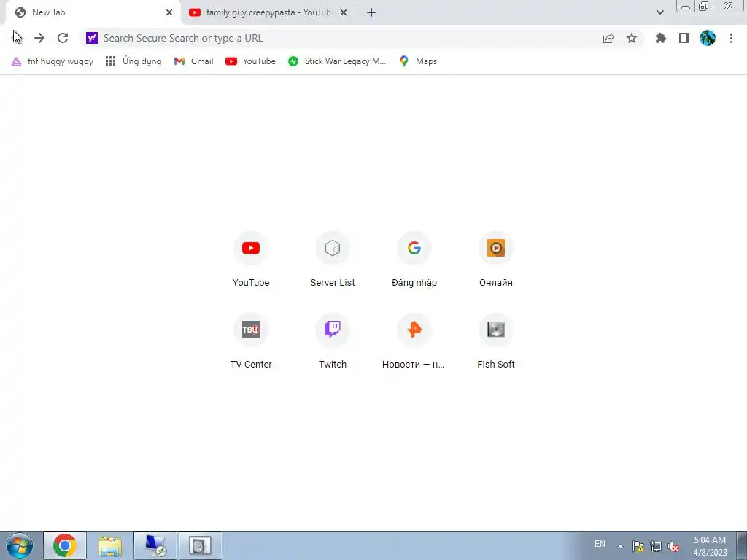Click the muted volume tray icon
Viewport: 747px width, 560px height.
[673, 546]
